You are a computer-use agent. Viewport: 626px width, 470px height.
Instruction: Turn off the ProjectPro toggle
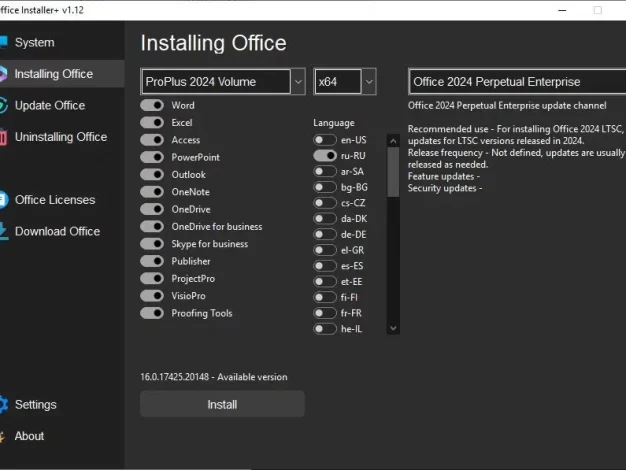(x=152, y=278)
